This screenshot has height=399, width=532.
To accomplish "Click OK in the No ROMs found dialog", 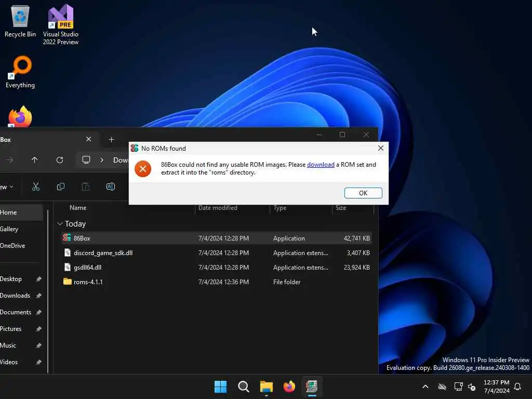I will tap(363, 193).
